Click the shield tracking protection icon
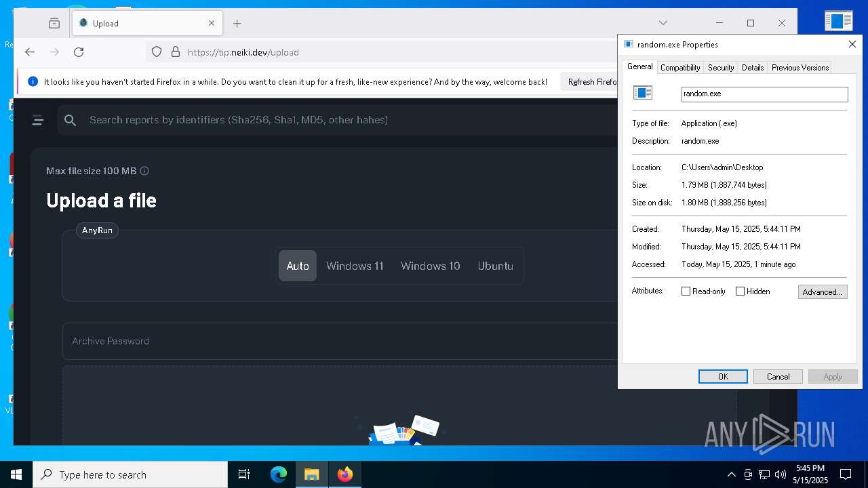The height and width of the screenshot is (488, 868). point(157,52)
